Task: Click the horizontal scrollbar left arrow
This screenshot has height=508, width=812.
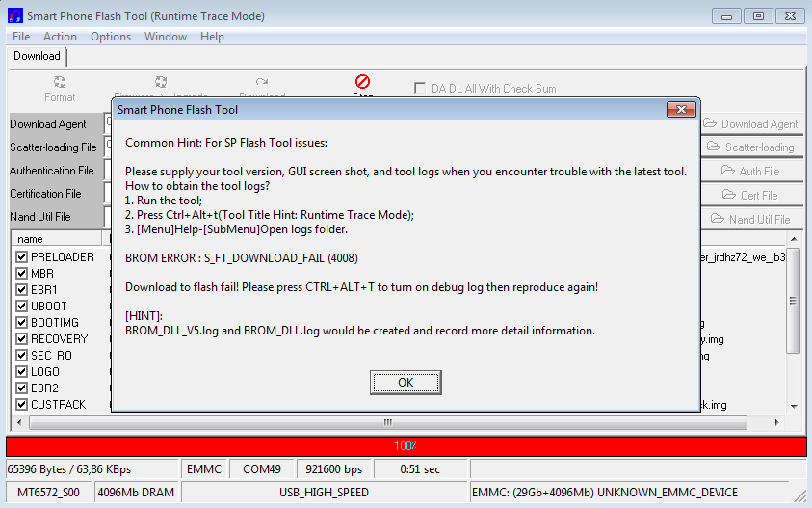Action: click(19, 422)
